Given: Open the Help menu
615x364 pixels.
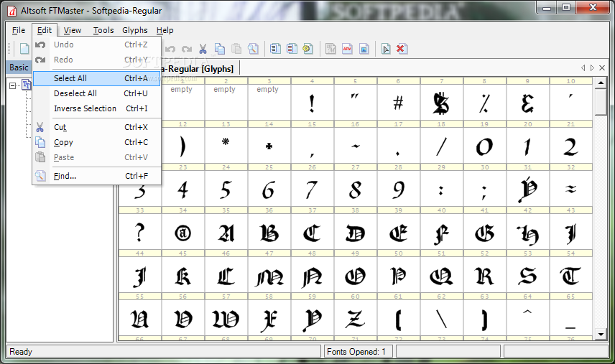Looking at the screenshot, I should pyautogui.click(x=165, y=30).
